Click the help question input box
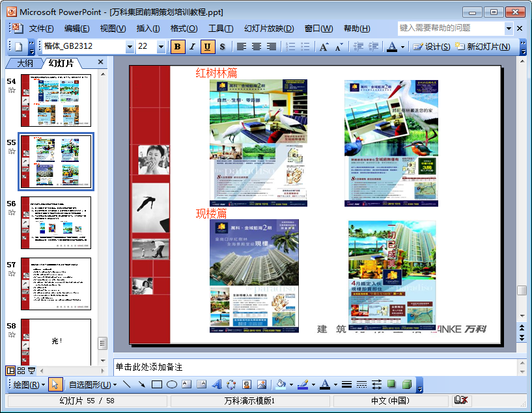 point(451,28)
